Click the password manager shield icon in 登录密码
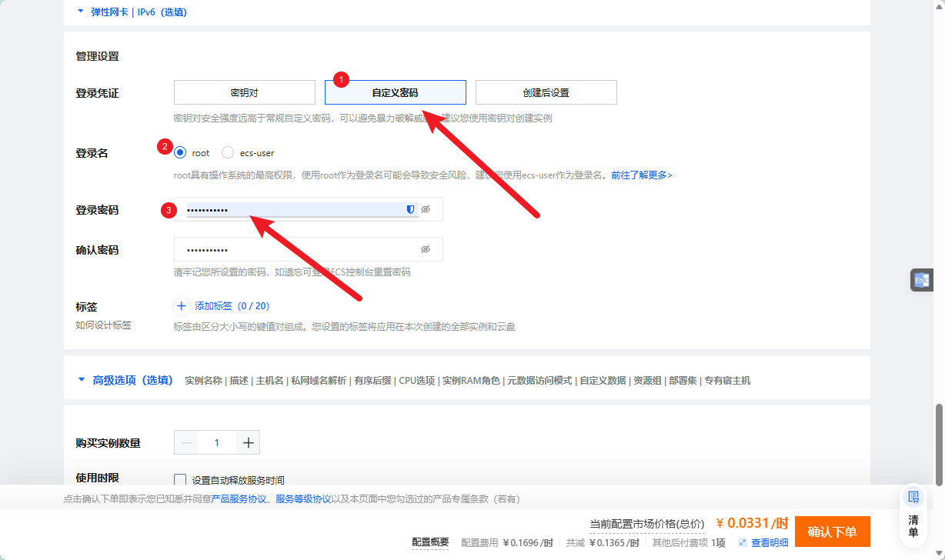 point(410,209)
